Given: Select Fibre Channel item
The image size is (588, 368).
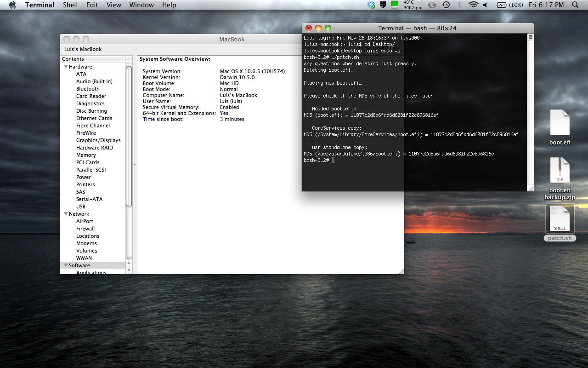Looking at the screenshot, I should [x=93, y=126].
